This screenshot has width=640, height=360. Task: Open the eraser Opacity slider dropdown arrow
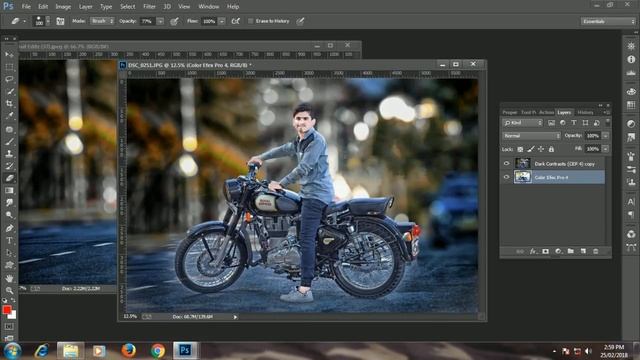click(160, 21)
